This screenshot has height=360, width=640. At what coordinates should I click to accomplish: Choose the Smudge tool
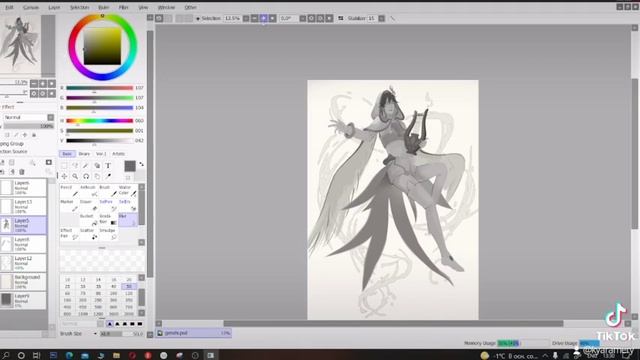[109, 233]
